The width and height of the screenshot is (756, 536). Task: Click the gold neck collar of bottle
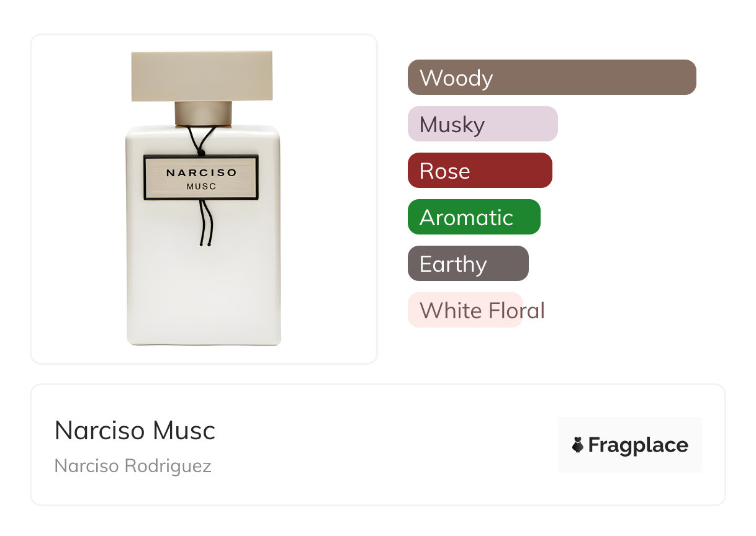click(203, 114)
